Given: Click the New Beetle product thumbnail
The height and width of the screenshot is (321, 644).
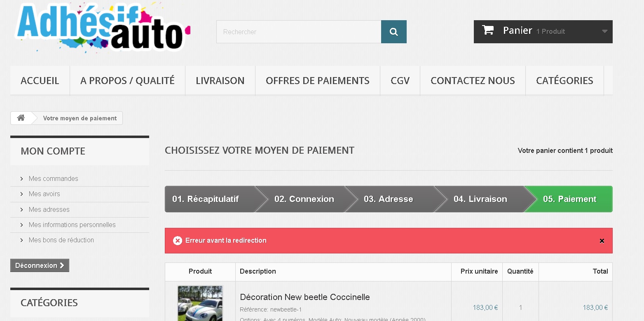Looking at the screenshot, I should tap(200, 303).
